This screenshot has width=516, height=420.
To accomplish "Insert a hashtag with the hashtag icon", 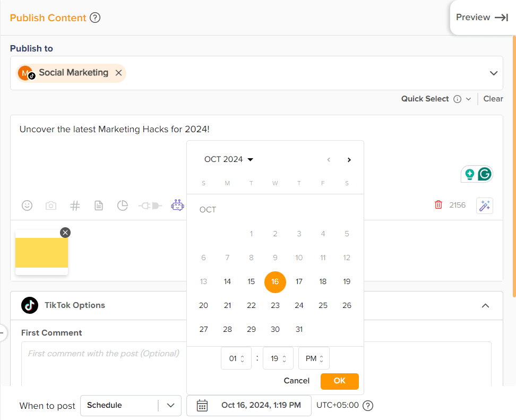I will tap(75, 205).
